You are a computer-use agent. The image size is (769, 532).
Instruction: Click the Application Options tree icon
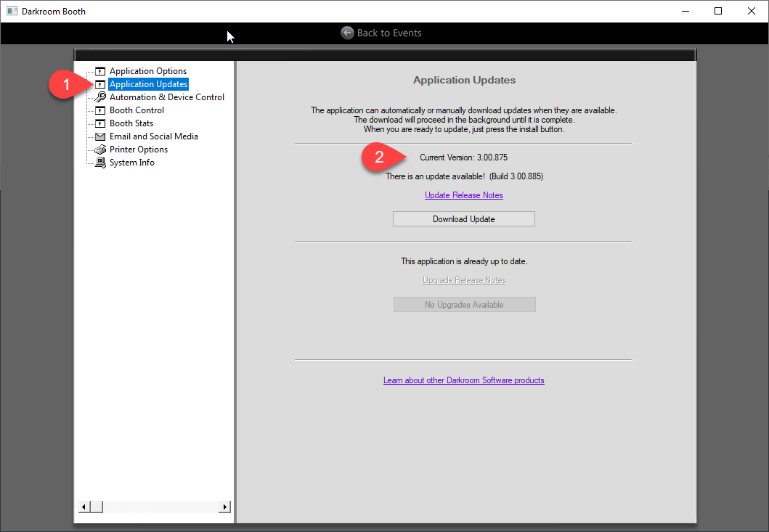(x=100, y=71)
